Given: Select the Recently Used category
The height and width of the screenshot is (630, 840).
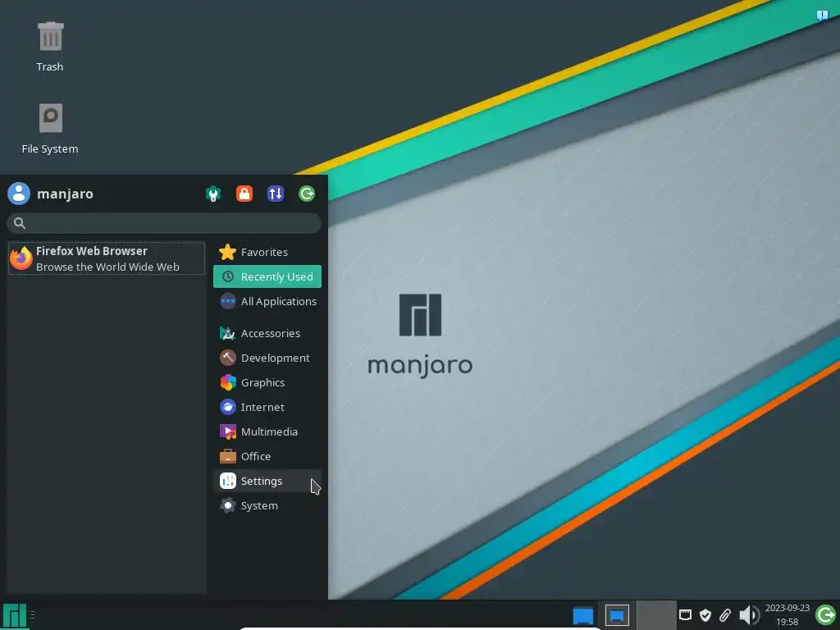Looking at the screenshot, I should pos(267,276).
